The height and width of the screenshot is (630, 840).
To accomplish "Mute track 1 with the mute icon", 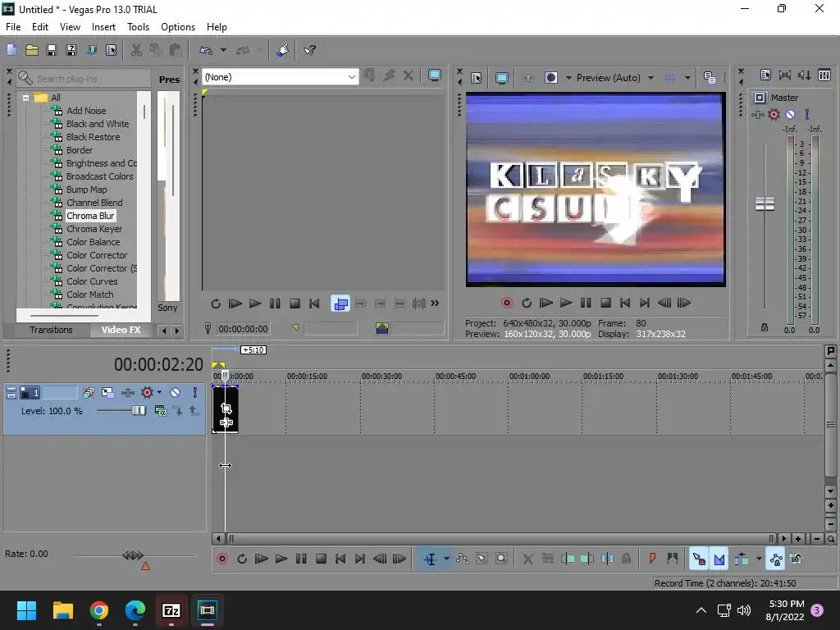I will (x=176, y=393).
